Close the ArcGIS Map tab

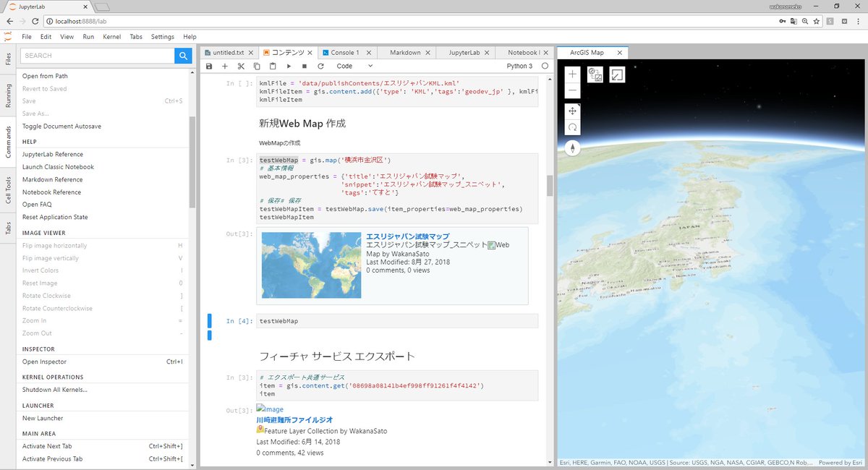pyautogui.click(x=620, y=53)
